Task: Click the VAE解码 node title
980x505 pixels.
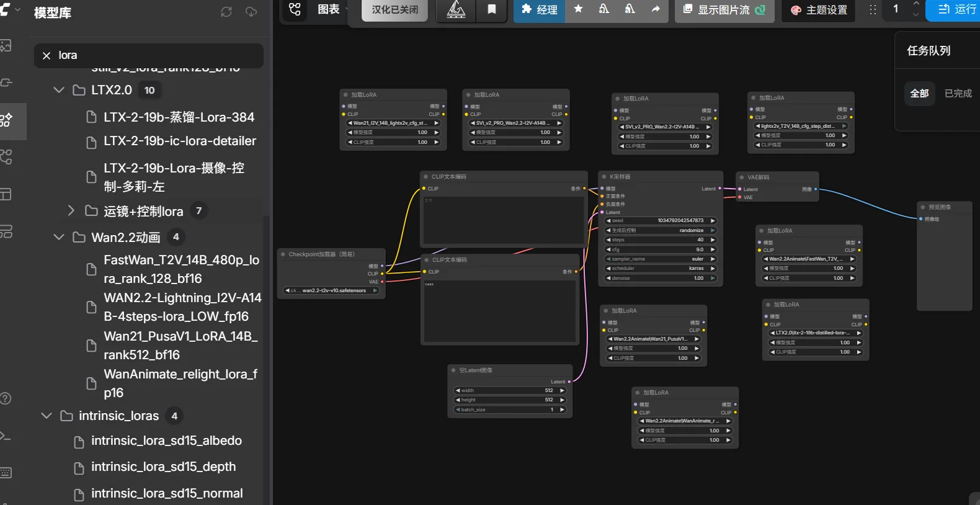Action: tap(758, 177)
